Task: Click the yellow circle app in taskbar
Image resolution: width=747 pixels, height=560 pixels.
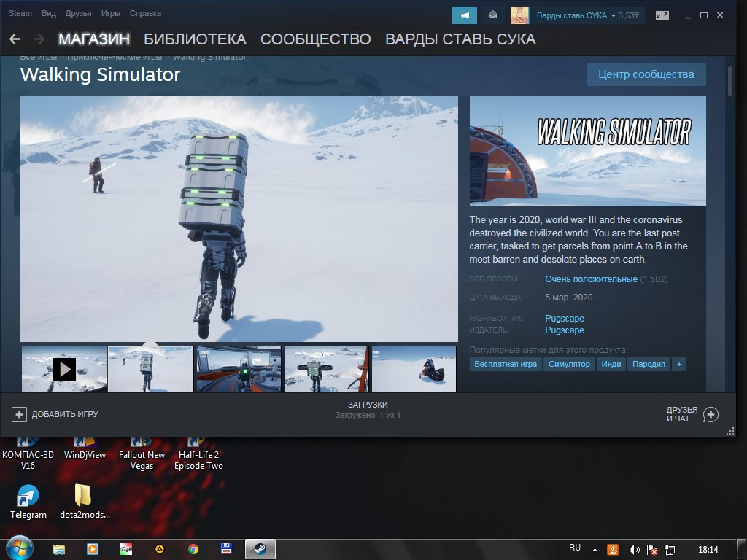Action: (x=160, y=549)
